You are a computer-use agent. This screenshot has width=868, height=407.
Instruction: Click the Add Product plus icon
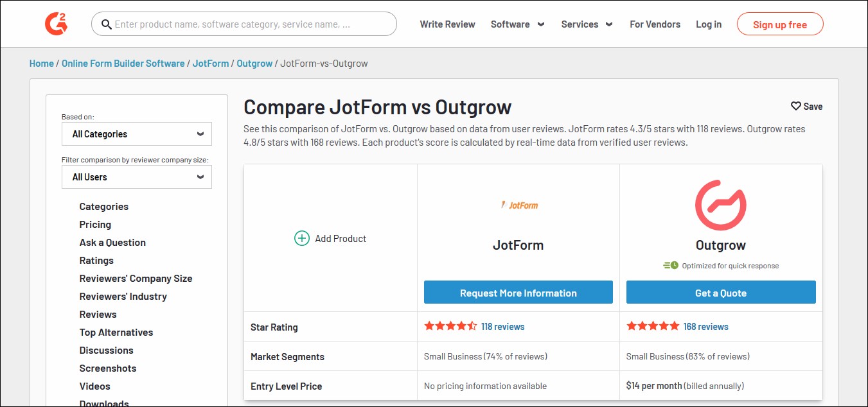(301, 239)
